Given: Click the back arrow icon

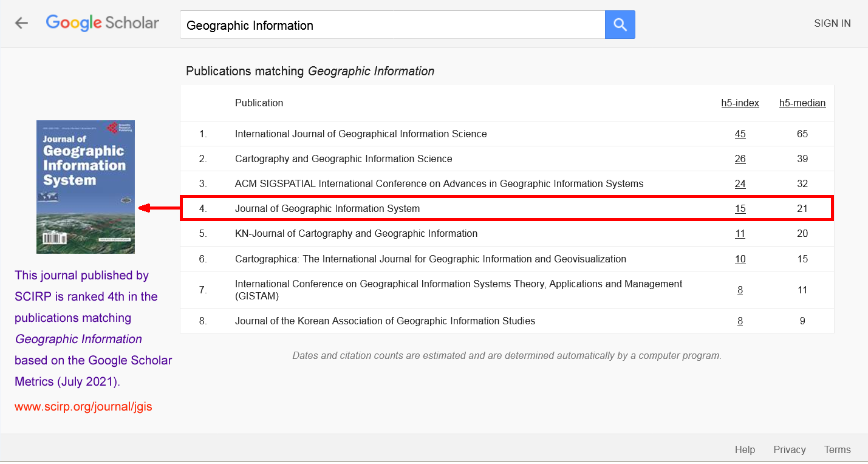Looking at the screenshot, I should (x=21, y=23).
